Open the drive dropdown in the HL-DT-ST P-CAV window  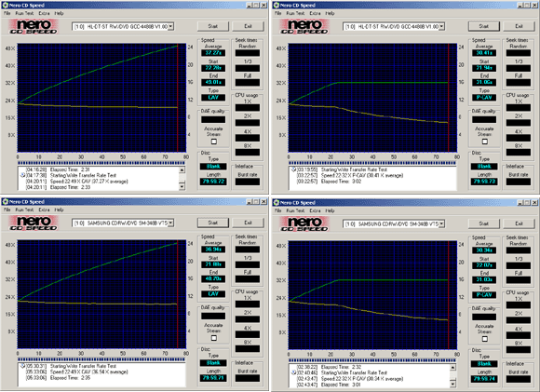coord(441,26)
